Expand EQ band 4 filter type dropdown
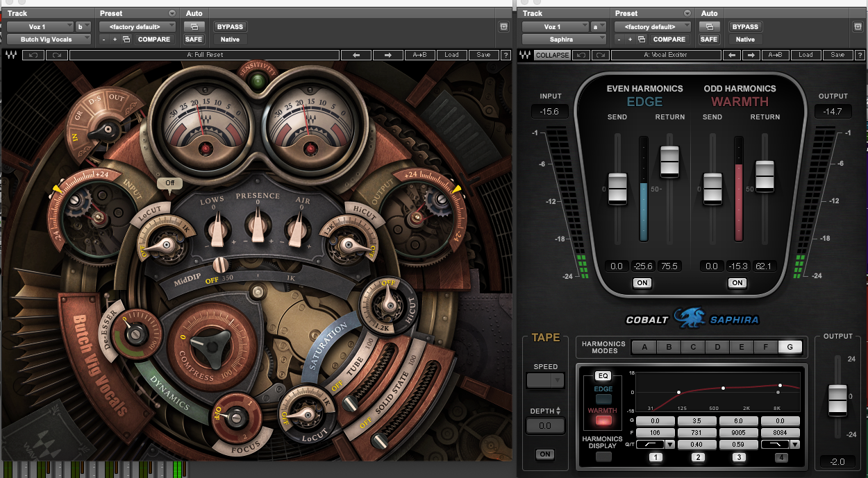The height and width of the screenshot is (478, 868). click(794, 445)
